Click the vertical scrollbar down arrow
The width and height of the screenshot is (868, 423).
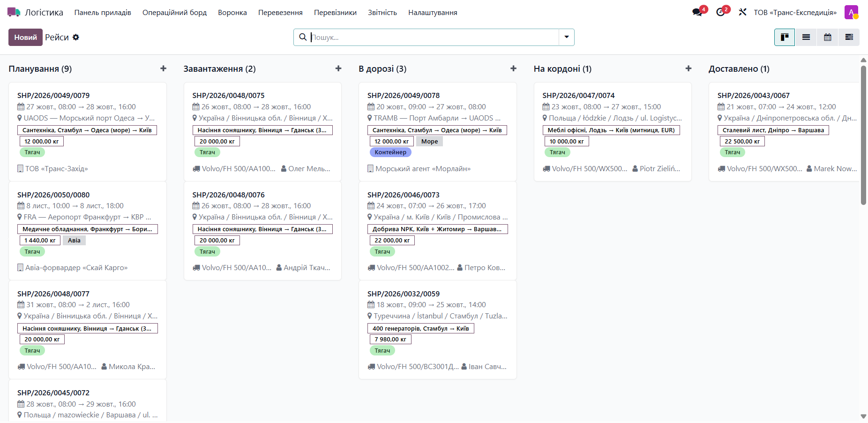pos(863,416)
